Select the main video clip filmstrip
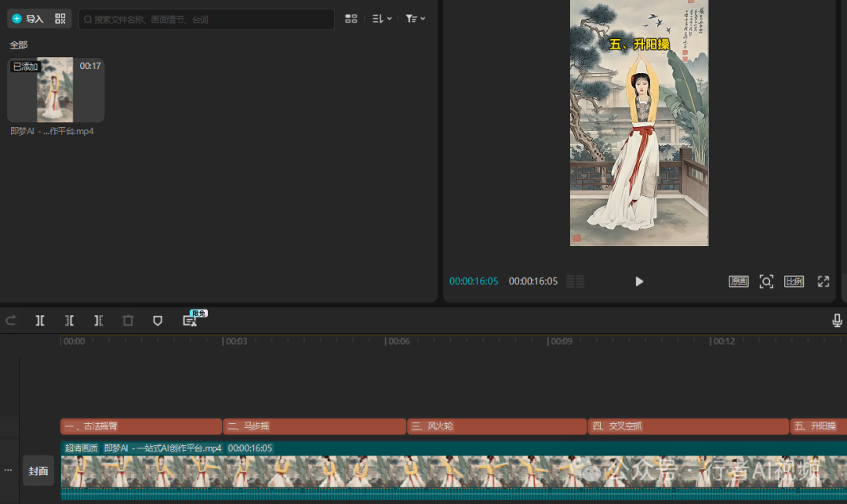The image size is (847, 504). point(454,471)
